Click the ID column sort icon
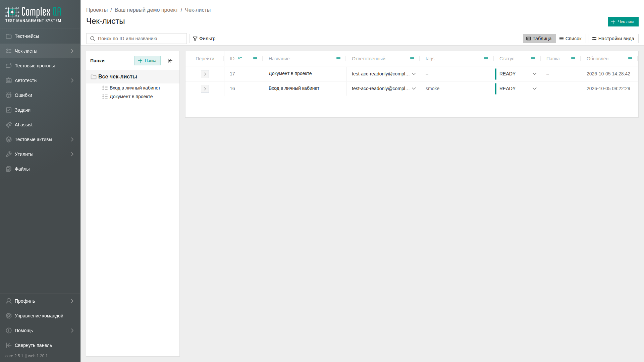Viewport: 644px width, 362px height. point(240,59)
